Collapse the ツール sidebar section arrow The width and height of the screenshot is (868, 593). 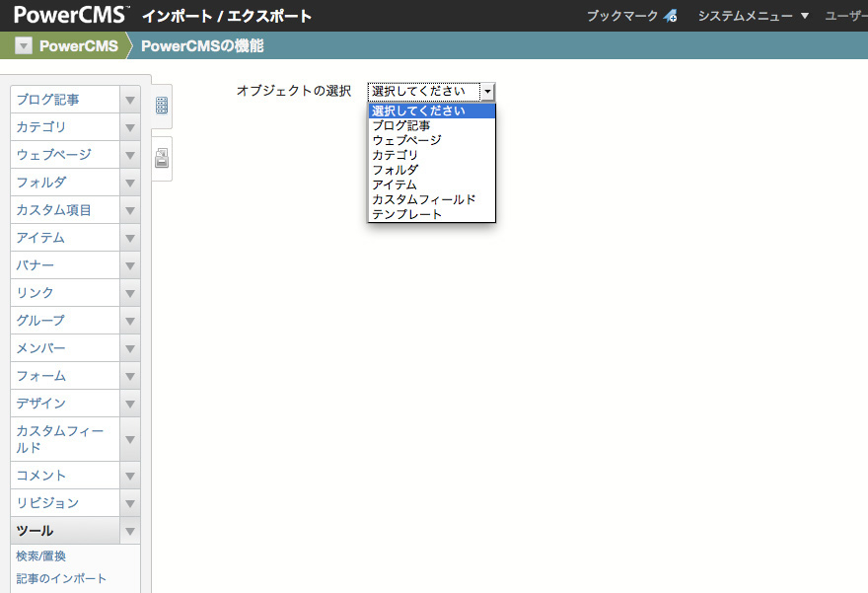(x=129, y=531)
